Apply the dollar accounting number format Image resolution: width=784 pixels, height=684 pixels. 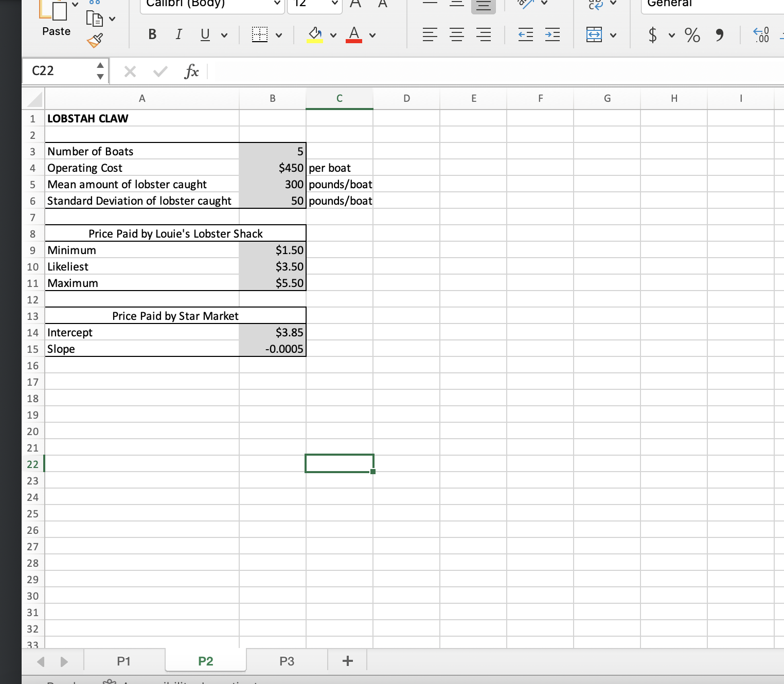[653, 35]
